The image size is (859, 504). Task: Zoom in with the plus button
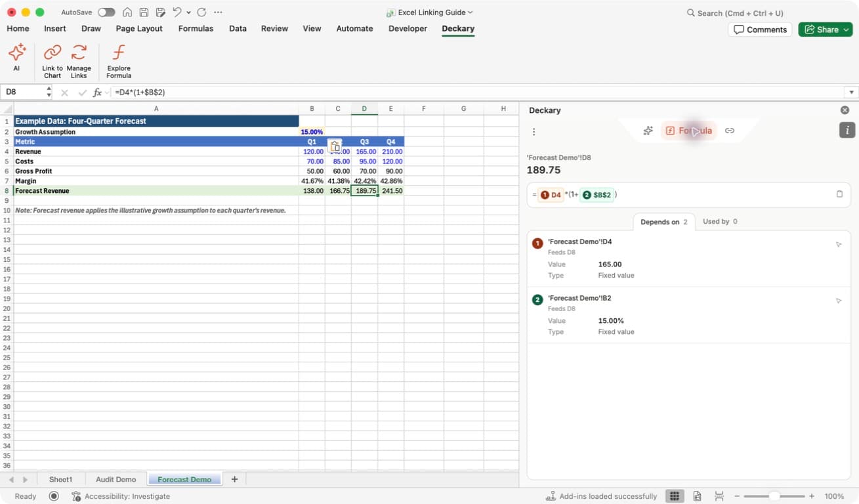pyautogui.click(x=812, y=497)
